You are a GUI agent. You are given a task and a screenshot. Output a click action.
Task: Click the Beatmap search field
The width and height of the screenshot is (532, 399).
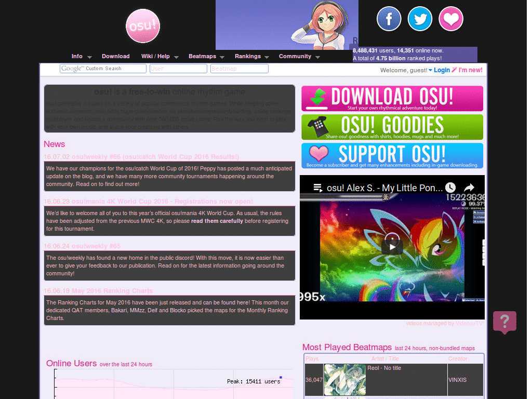(x=240, y=69)
